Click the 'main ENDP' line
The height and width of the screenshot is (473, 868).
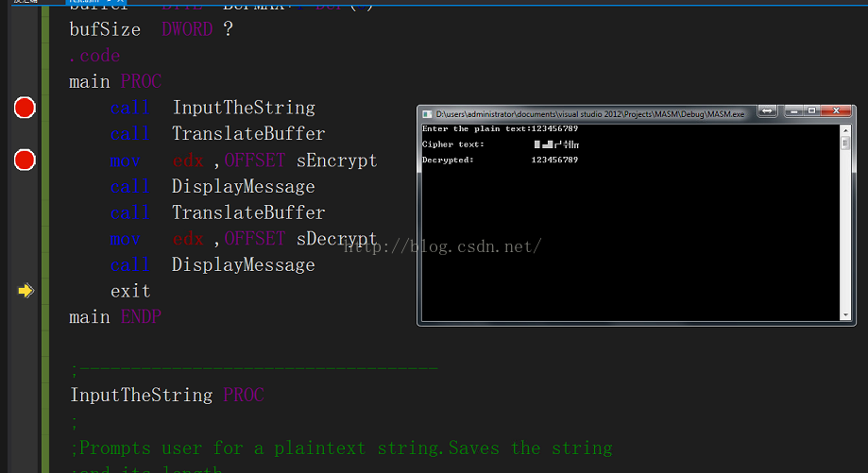[115, 317]
